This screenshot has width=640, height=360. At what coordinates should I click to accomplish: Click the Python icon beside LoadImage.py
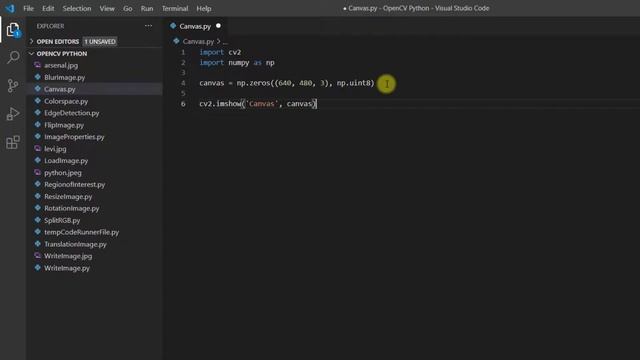tap(38, 160)
